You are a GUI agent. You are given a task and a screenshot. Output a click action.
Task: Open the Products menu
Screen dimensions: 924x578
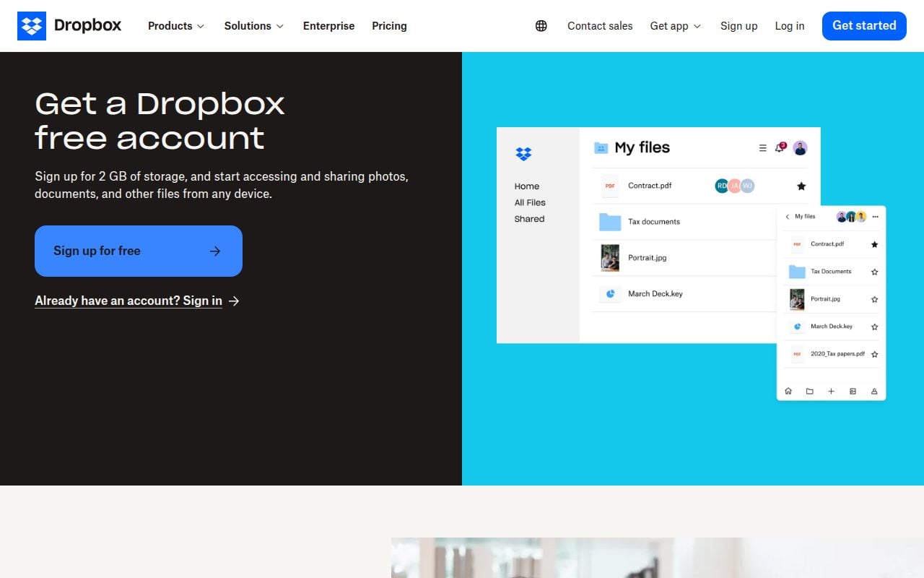pyautogui.click(x=176, y=26)
